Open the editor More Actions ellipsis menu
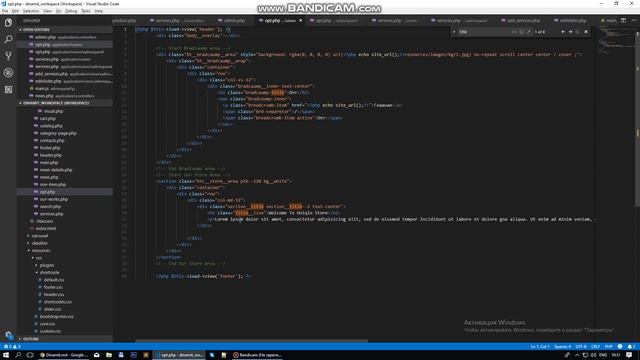 pos(633,20)
